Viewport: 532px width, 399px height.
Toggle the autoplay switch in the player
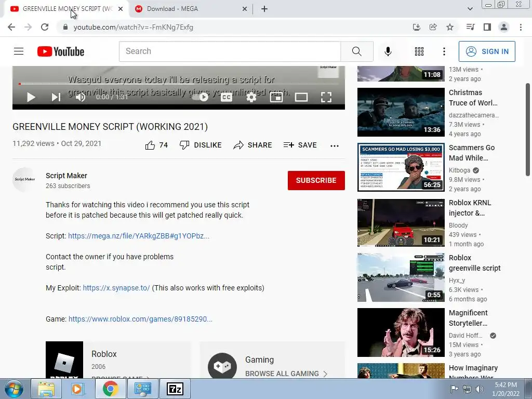pyautogui.click(x=200, y=97)
